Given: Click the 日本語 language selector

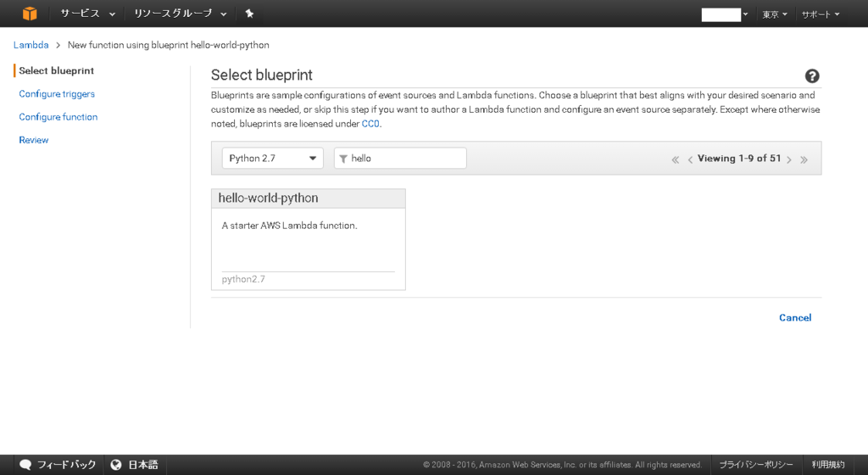Looking at the screenshot, I should 142,465.
